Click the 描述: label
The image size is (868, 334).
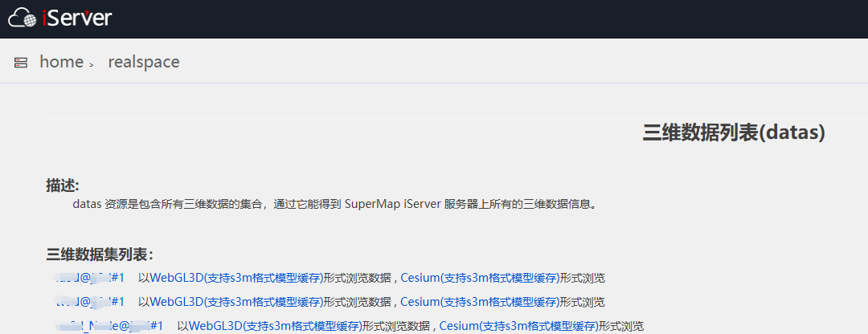click(63, 185)
